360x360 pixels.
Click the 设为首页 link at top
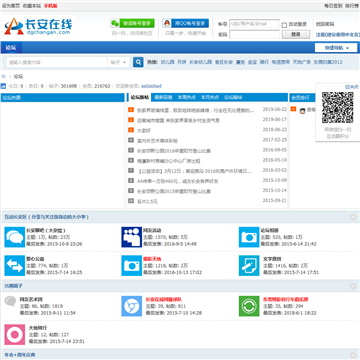(11, 6)
